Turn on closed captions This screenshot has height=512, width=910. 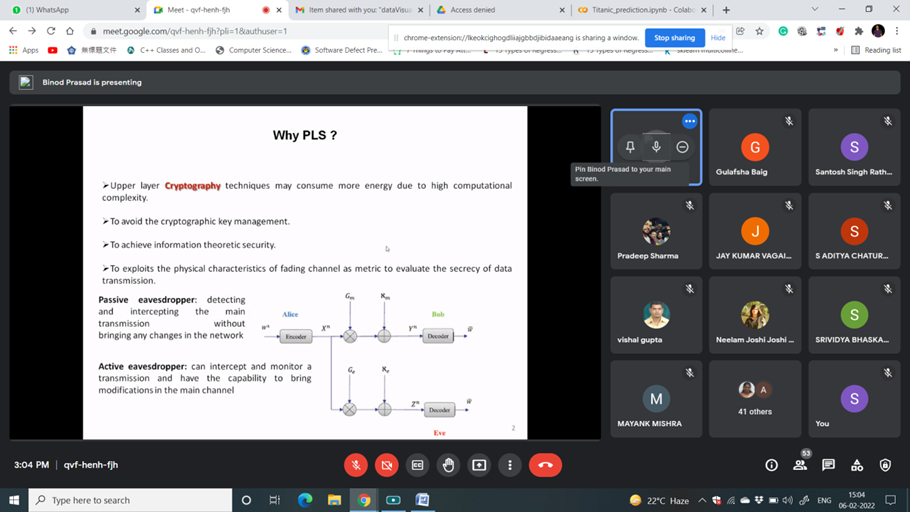tap(418, 465)
